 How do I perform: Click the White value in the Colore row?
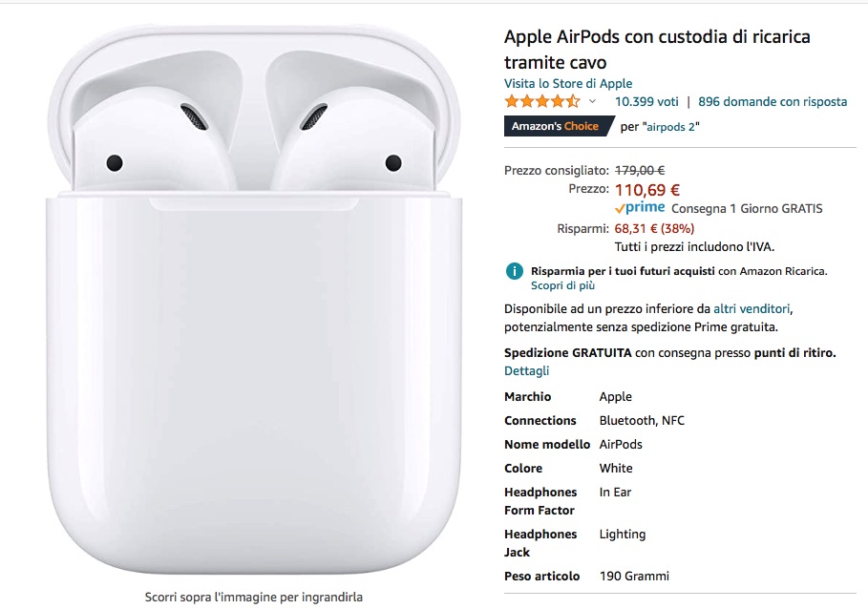click(x=614, y=468)
